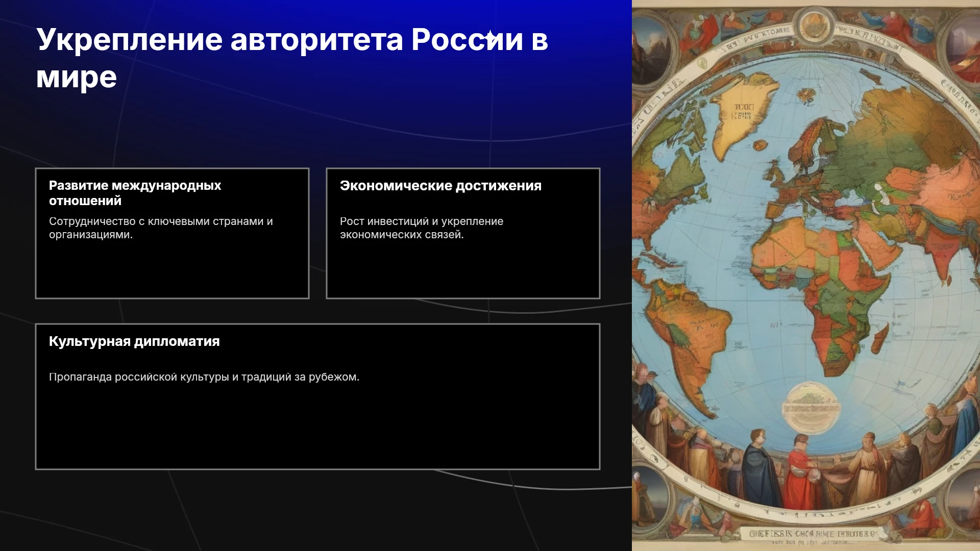980x551 pixels.
Task: Click the round seal emblem below Africa
Action: click(811, 408)
